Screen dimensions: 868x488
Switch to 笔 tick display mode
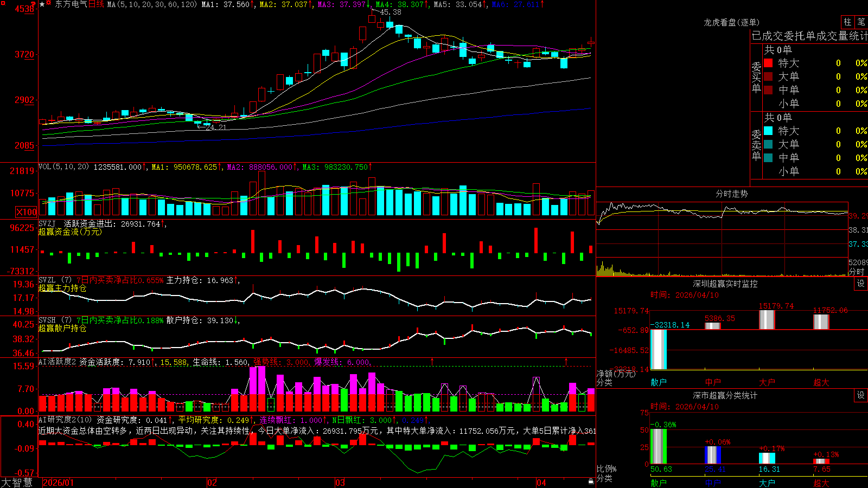pyautogui.click(x=861, y=22)
